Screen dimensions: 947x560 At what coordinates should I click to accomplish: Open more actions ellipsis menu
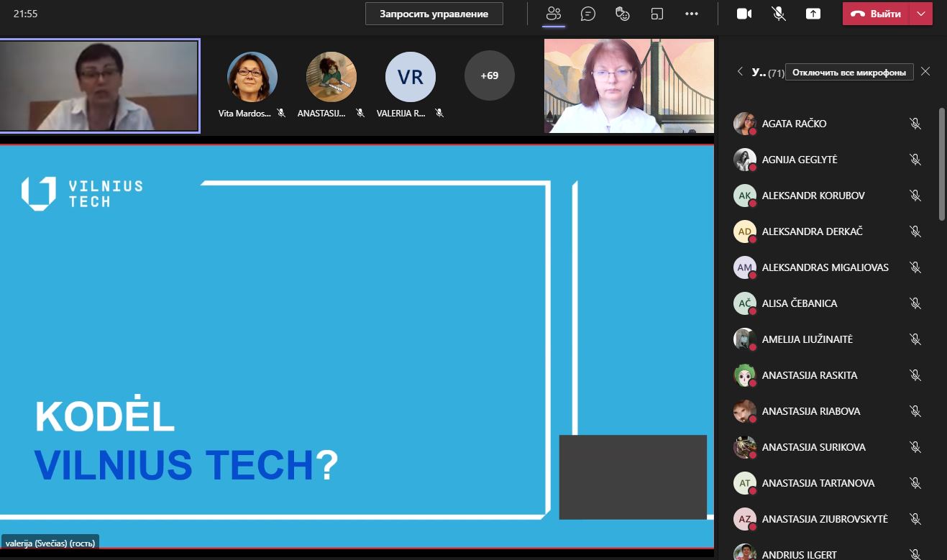click(x=692, y=14)
